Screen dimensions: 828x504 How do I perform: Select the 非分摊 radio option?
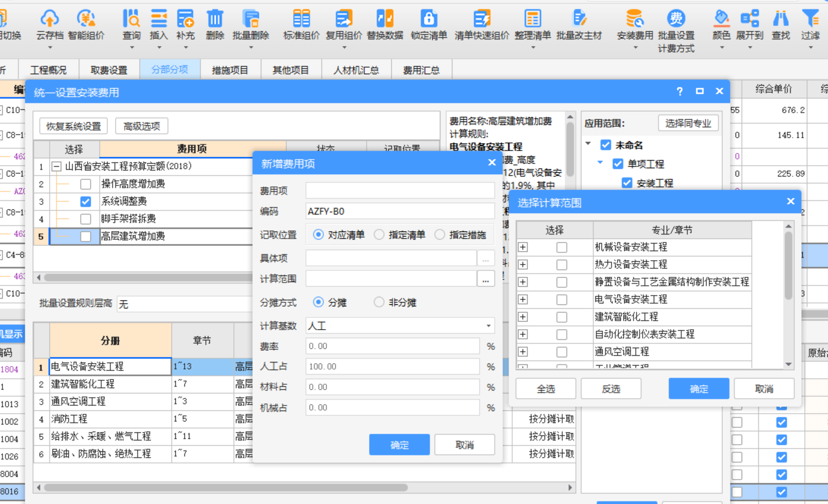point(379,302)
